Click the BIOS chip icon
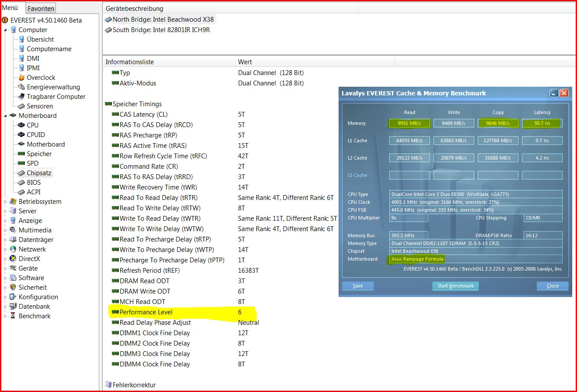Image resolution: width=577 pixels, height=392 pixels. pos(21,182)
